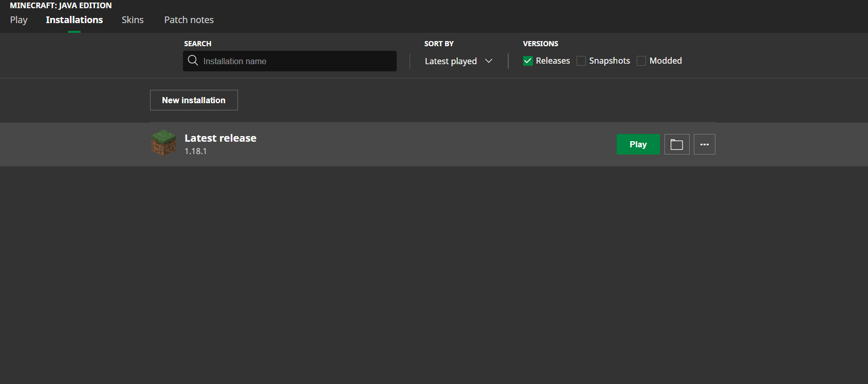This screenshot has height=384, width=868.
Task: Switch to the Play tab
Action: tap(19, 20)
